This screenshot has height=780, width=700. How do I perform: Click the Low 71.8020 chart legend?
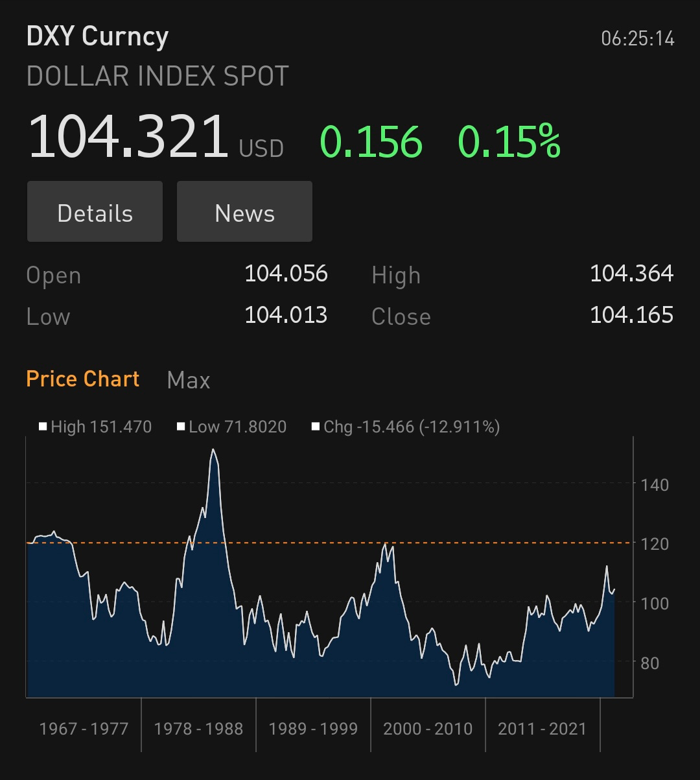231,427
